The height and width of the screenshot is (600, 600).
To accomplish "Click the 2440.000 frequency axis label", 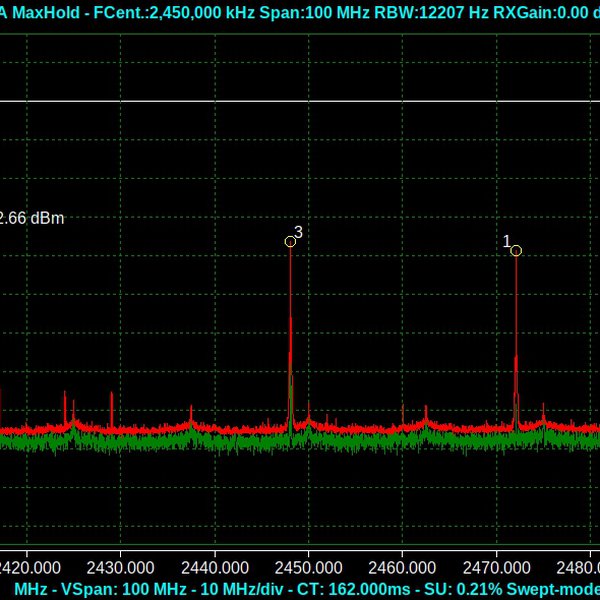I will 214,564.
